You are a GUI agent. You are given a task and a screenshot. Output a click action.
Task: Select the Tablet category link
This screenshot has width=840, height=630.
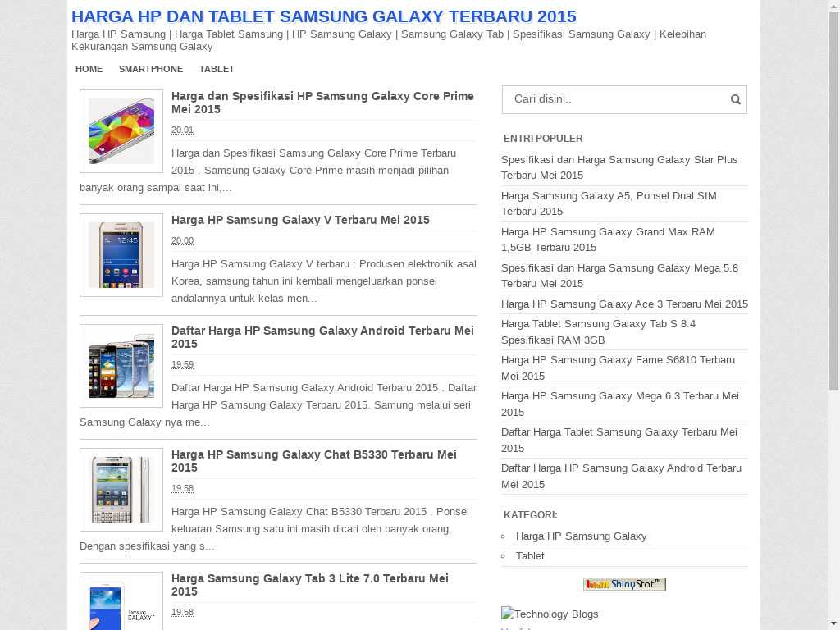[x=530, y=556]
